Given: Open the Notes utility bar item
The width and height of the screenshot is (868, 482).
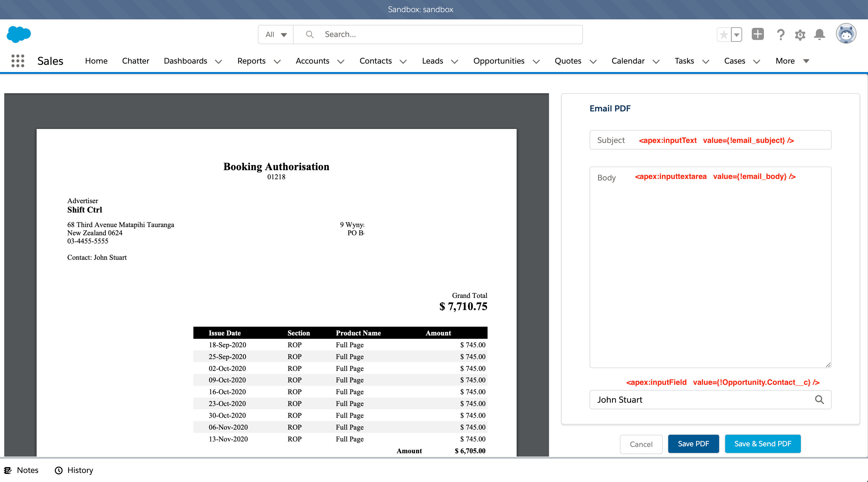Looking at the screenshot, I should pos(21,470).
